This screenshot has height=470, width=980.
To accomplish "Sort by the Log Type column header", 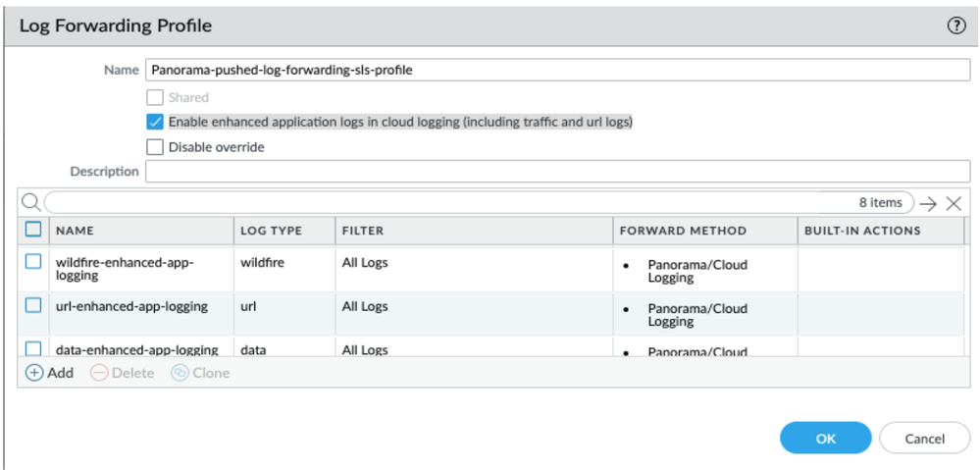I will click(x=271, y=231).
